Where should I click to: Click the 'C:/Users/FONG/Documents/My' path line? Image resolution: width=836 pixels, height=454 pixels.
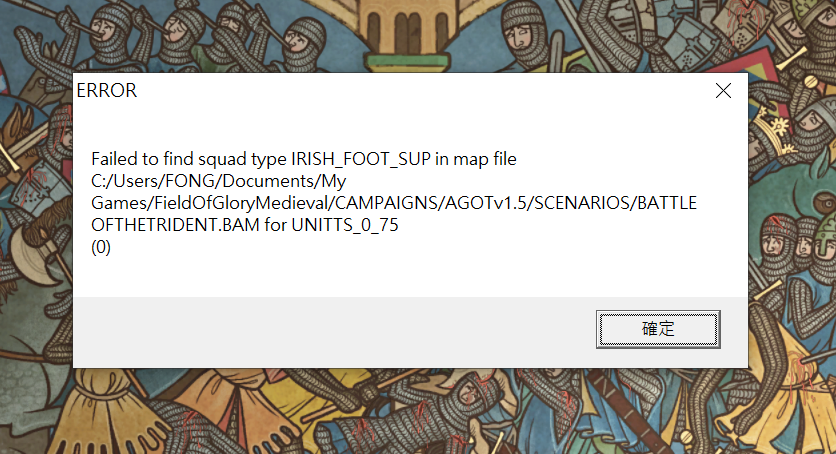pos(218,181)
